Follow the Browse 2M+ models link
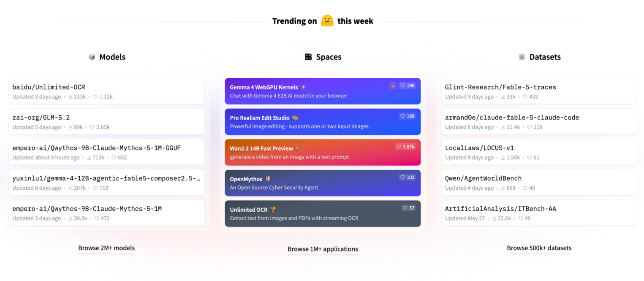This screenshot has height=281, width=644. (x=106, y=248)
